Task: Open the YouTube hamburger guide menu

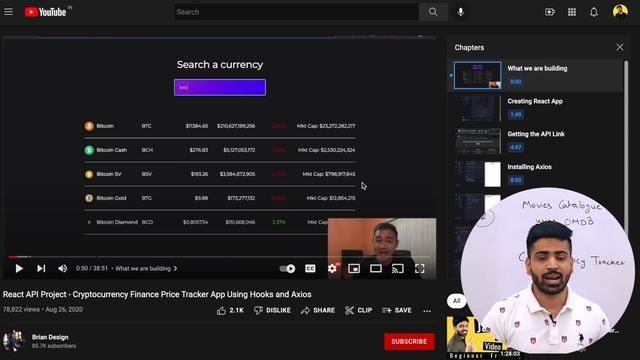Action: pyautogui.click(x=8, y=12)
